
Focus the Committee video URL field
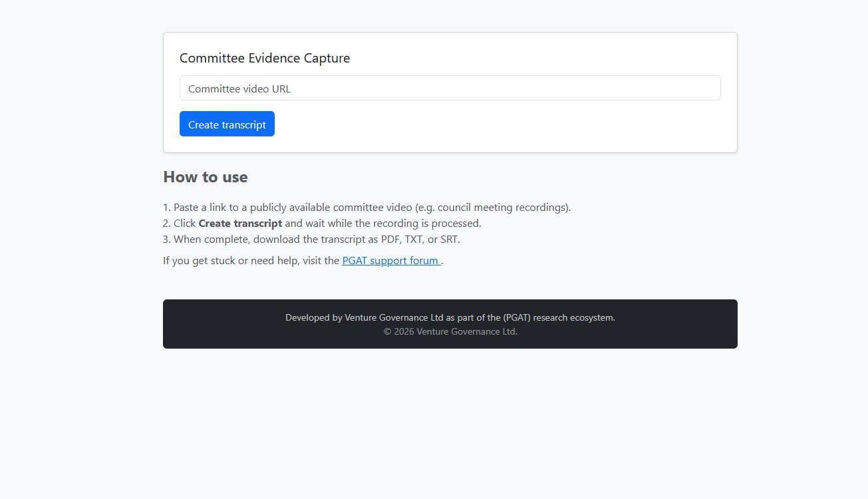(x=450, y=88)
